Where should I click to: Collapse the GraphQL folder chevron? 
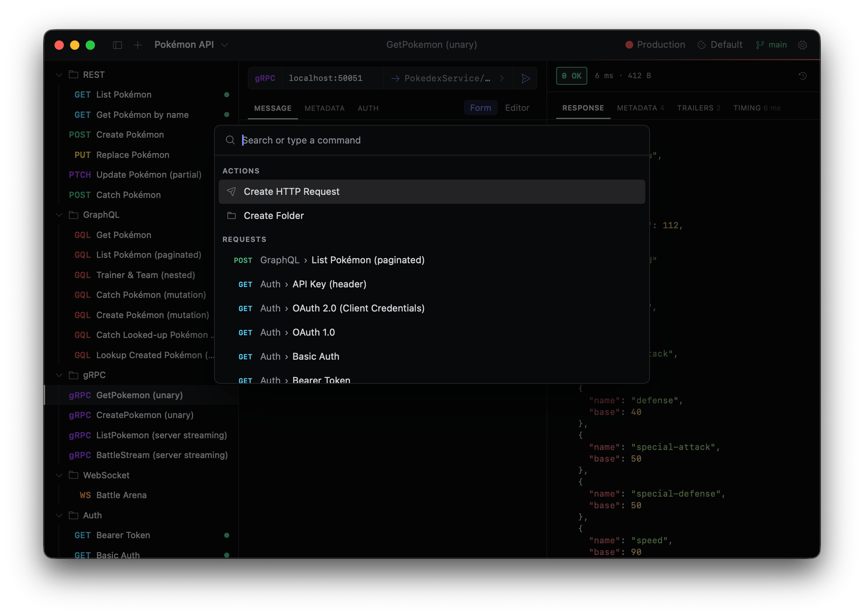pos(59,215)
